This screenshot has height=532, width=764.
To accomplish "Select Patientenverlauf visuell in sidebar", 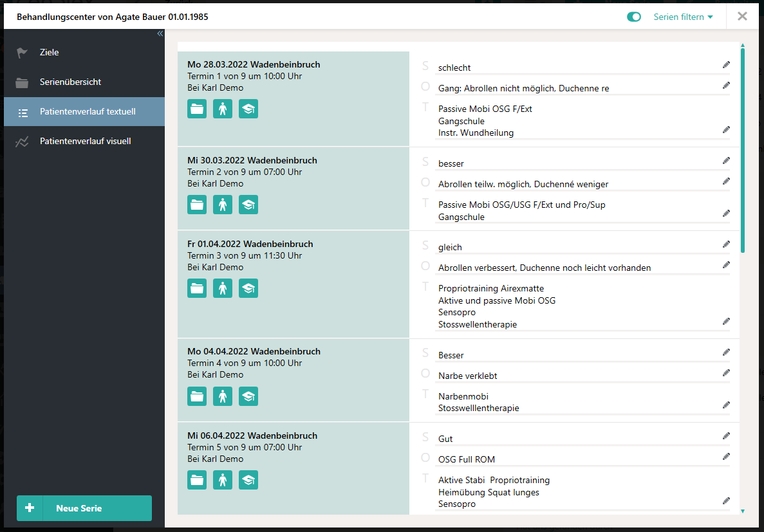I will [85, 141].
